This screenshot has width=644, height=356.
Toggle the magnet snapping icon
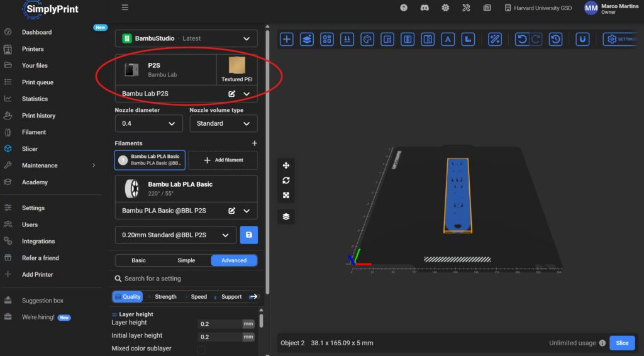(582, 40)
